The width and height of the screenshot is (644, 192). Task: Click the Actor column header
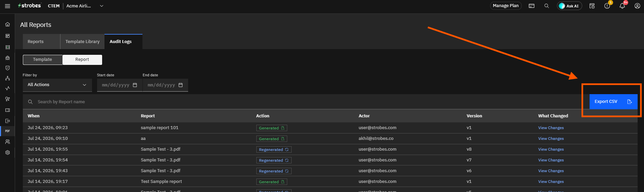[x=364, y=116]
